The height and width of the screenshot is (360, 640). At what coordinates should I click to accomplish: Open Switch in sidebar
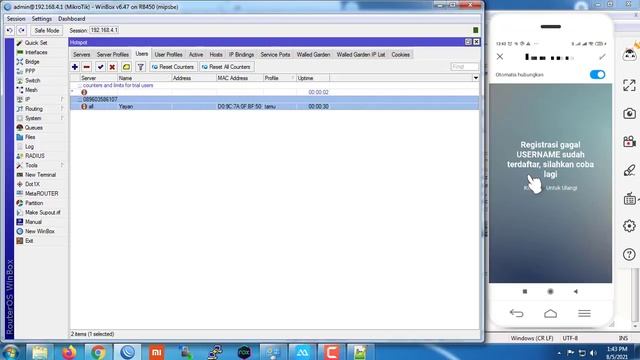[x=32, y=80]
